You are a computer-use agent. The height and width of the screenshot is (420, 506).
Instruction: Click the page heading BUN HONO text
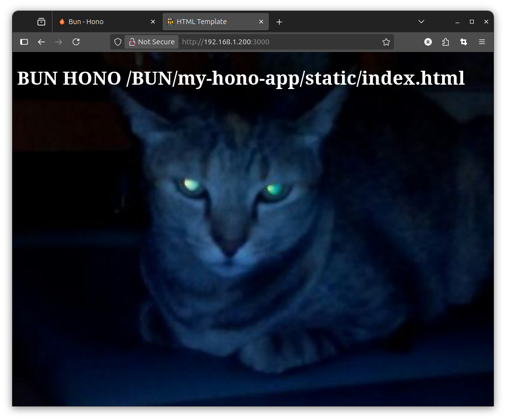pos(241,78)
